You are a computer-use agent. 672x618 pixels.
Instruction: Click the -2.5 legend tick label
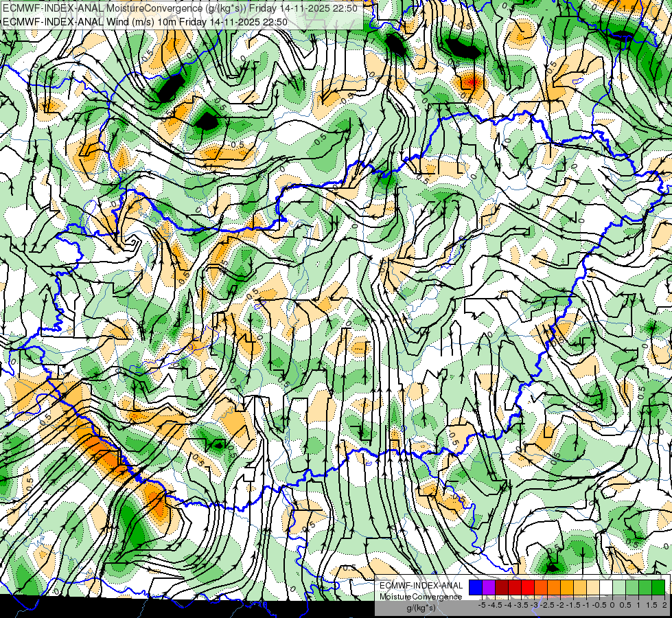(x=547, y=605)
